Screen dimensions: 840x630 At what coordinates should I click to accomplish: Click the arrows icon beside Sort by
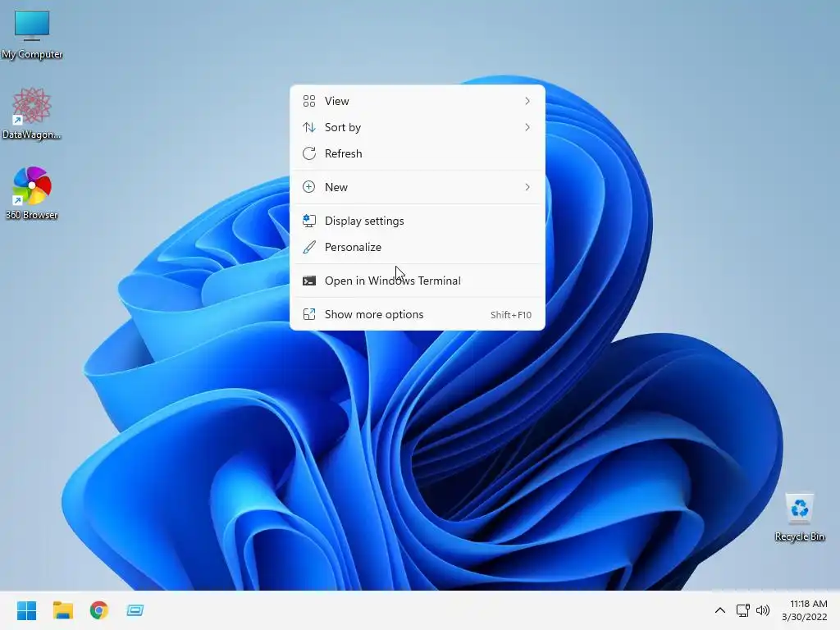pyautogui.click(x=309, y=127)
